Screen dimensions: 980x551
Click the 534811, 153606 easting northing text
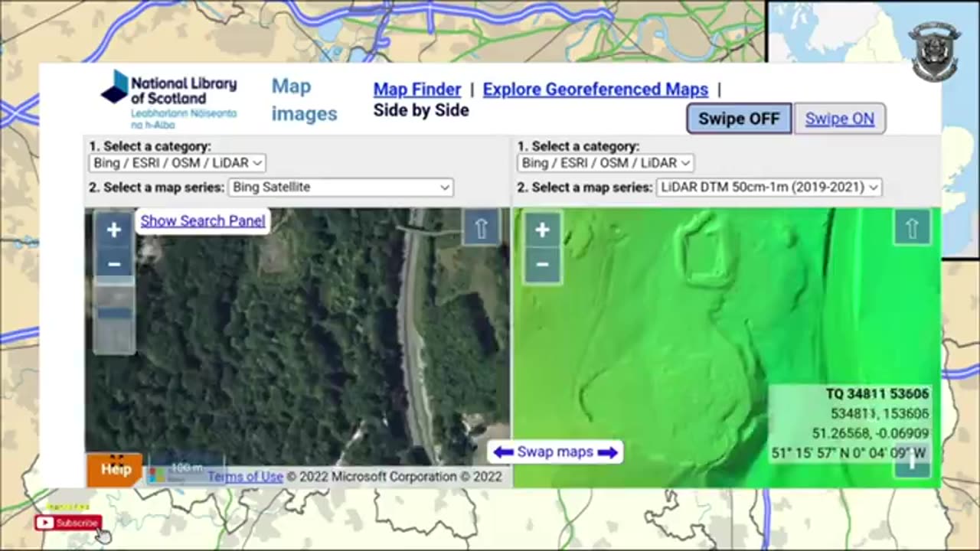[880, 414]
